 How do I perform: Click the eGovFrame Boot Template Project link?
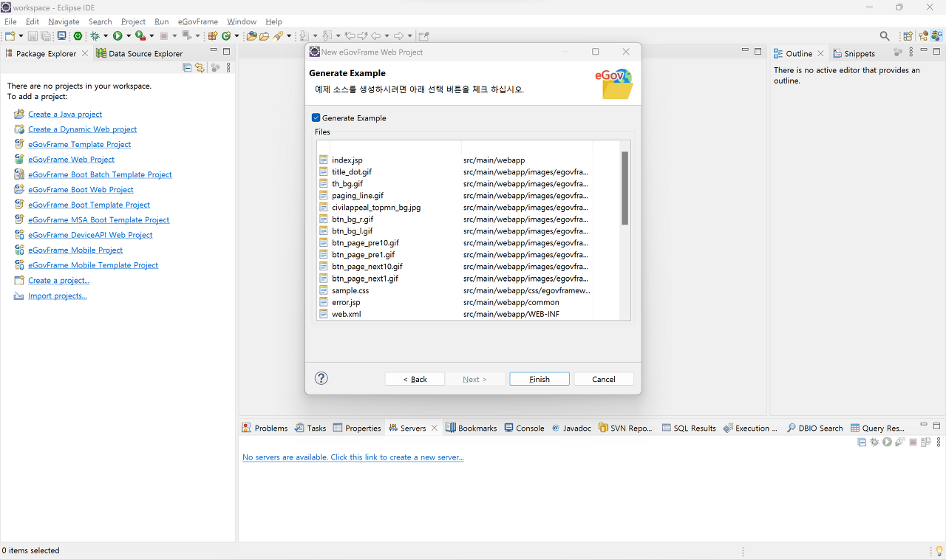(x=89, y=205)
